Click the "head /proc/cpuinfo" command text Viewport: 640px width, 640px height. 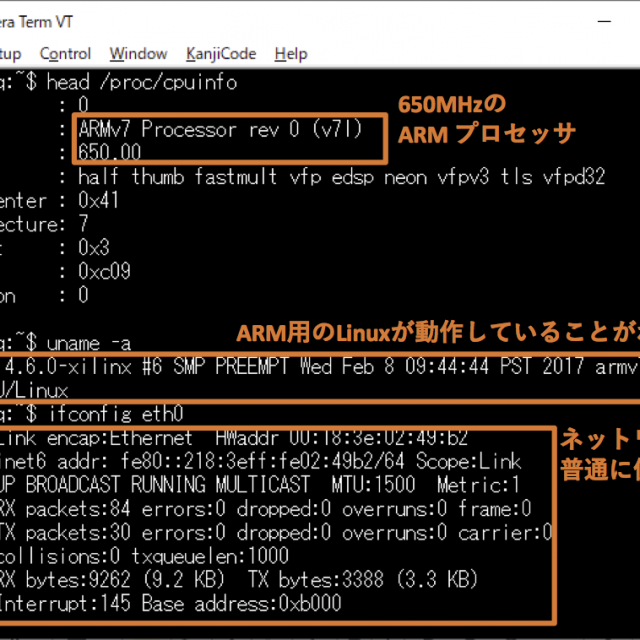(x=155, y=82)
